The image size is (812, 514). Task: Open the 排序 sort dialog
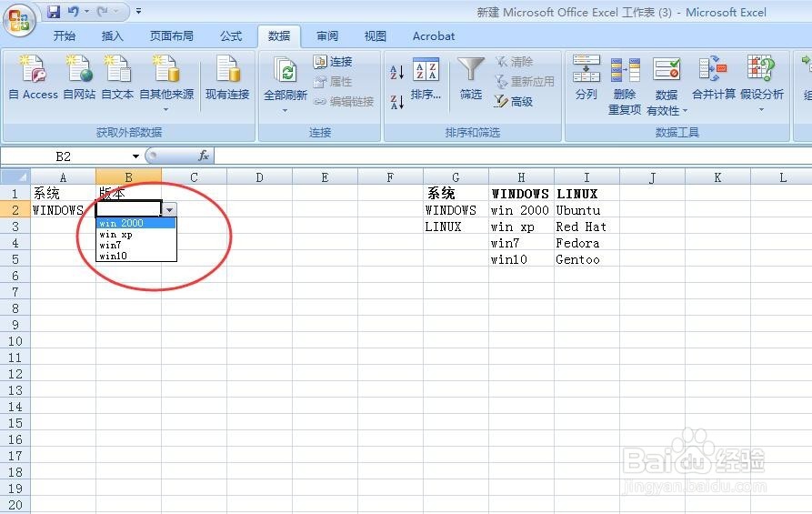click(426, 79)
